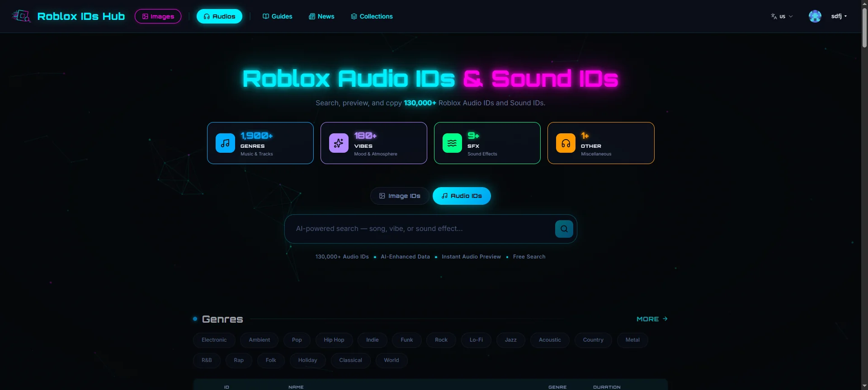Expand the sdfj account menu
Screen dimensions: 868x390
[839, 16]
